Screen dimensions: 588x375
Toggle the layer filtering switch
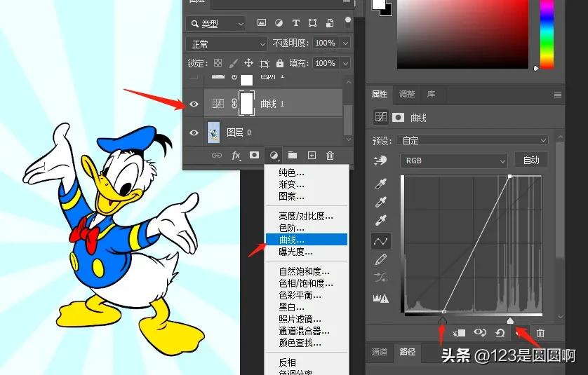(348, 22)
